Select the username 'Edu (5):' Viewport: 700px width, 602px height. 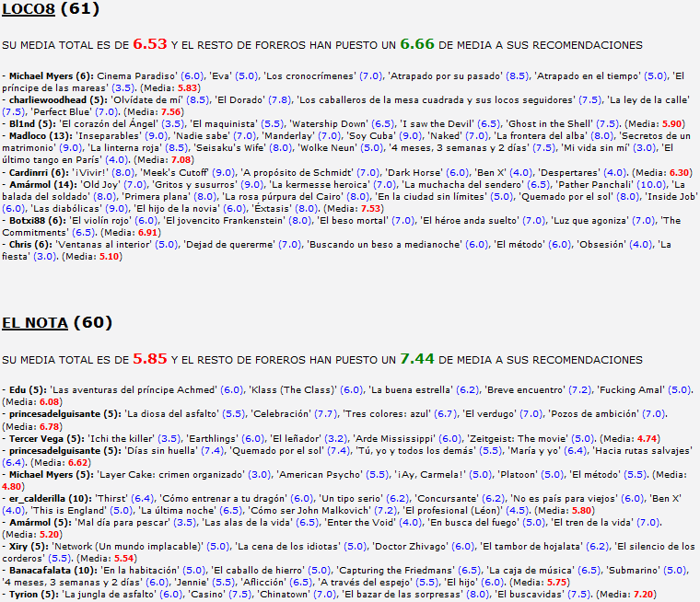coord(28,390)
